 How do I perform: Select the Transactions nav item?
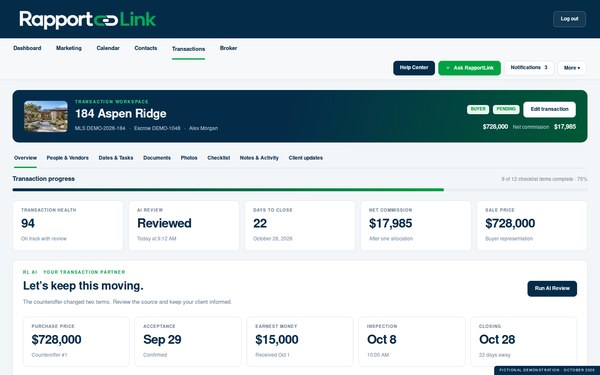tap(188, 49)
